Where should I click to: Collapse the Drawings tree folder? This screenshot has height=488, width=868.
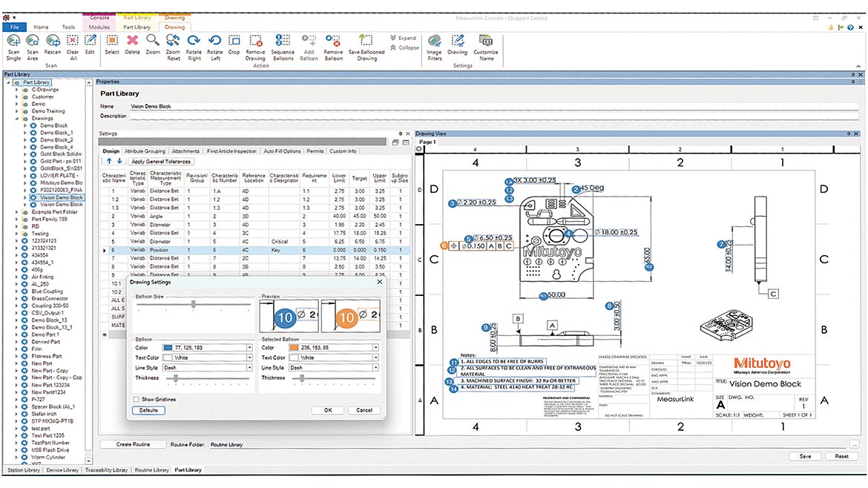tap(16, 119)
